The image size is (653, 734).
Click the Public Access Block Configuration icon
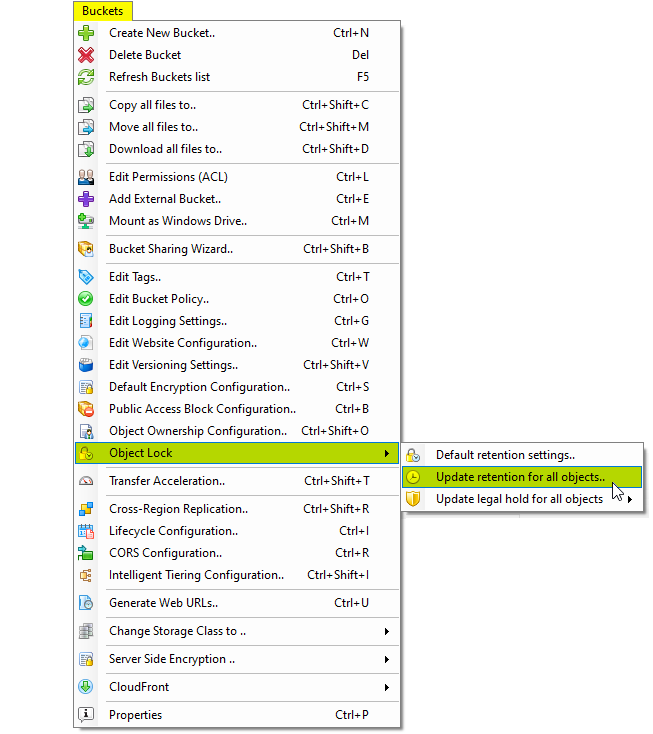click(86, 409)
